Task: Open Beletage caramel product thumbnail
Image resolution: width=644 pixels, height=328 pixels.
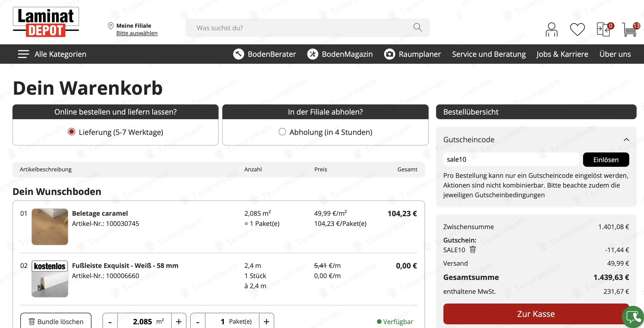Action: [x=50, y=227]
